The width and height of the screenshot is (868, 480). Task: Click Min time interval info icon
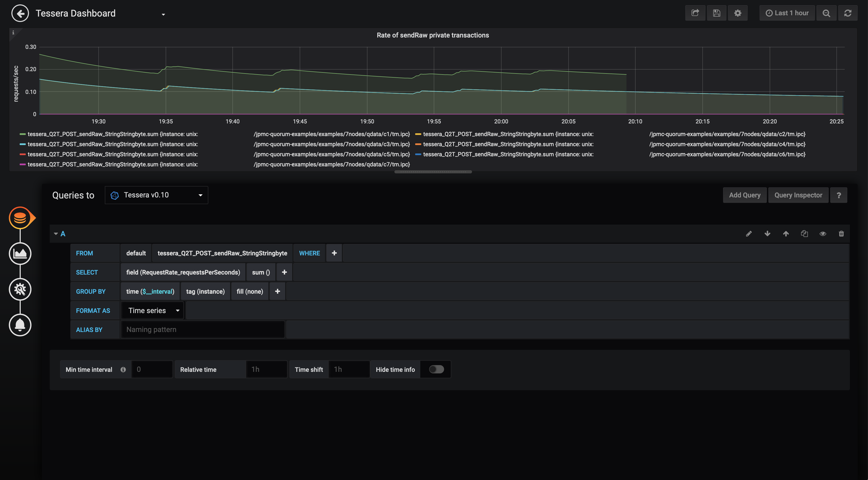click(x=123, y=370)
